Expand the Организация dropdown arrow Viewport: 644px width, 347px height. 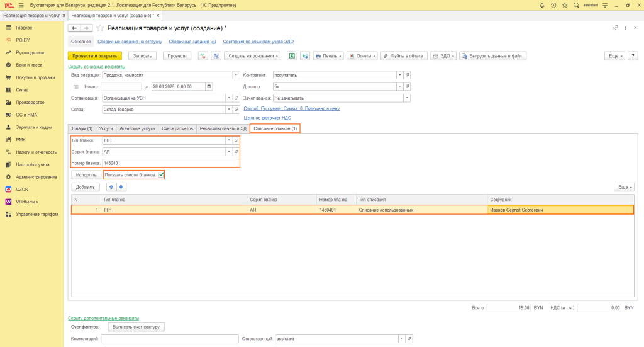tap(229, 98)
